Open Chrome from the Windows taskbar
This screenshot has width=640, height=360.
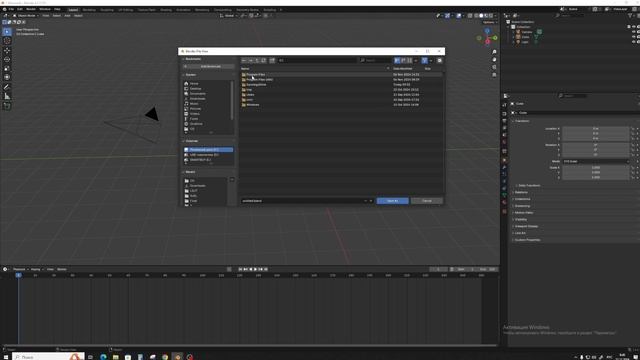(165, 357)
